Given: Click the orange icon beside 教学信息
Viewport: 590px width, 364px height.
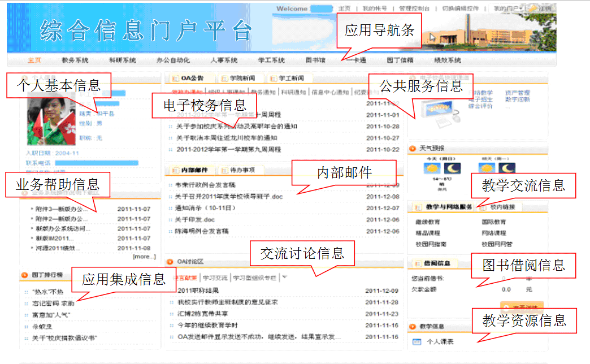Looking at the screenshot, I should [413, 327].
